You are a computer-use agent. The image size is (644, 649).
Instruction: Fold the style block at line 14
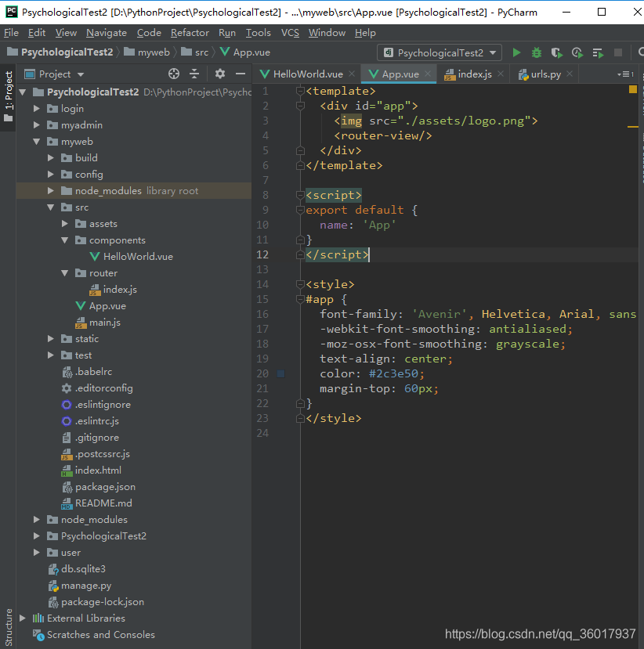pos(300,284)
